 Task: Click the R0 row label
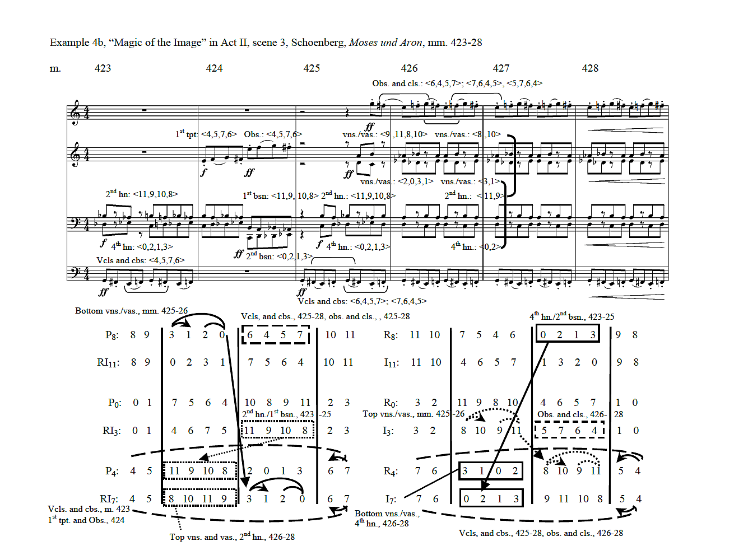click(391, 403)
